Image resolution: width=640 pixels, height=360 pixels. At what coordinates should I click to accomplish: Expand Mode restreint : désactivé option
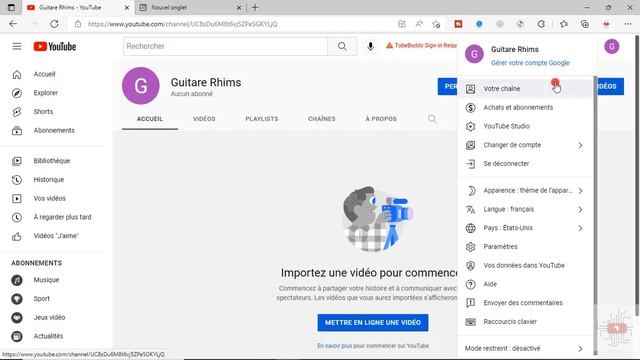(525, 349)
